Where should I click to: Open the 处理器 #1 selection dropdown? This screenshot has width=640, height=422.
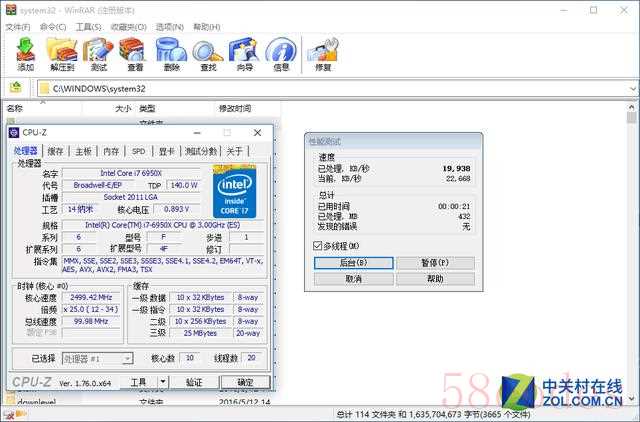128,359
